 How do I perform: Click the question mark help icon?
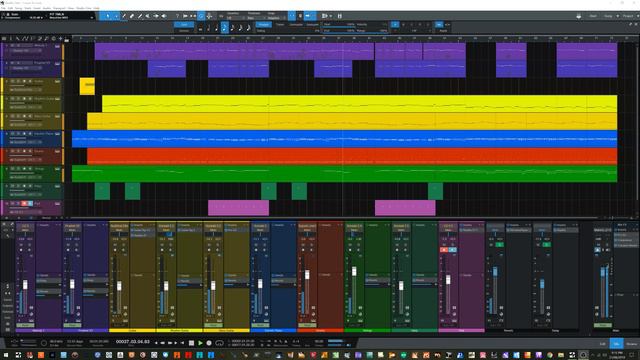[x=177, y=16]
